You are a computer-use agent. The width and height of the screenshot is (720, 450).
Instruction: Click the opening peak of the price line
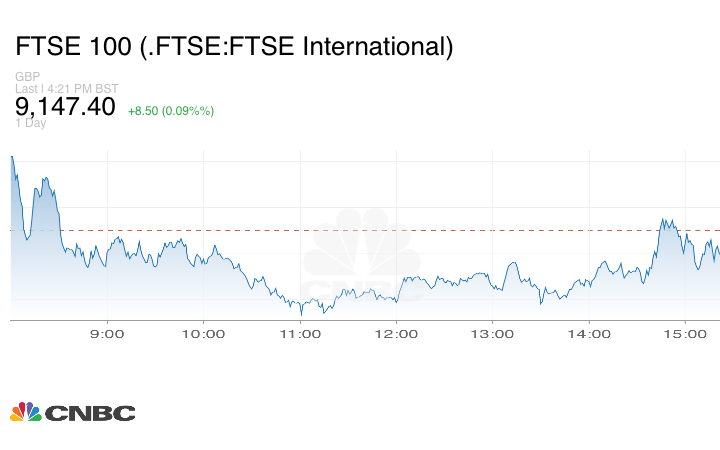click(12, 157)
